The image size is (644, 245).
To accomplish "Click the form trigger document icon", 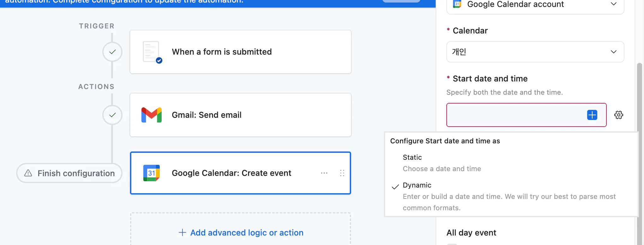I will click(152, 52).
